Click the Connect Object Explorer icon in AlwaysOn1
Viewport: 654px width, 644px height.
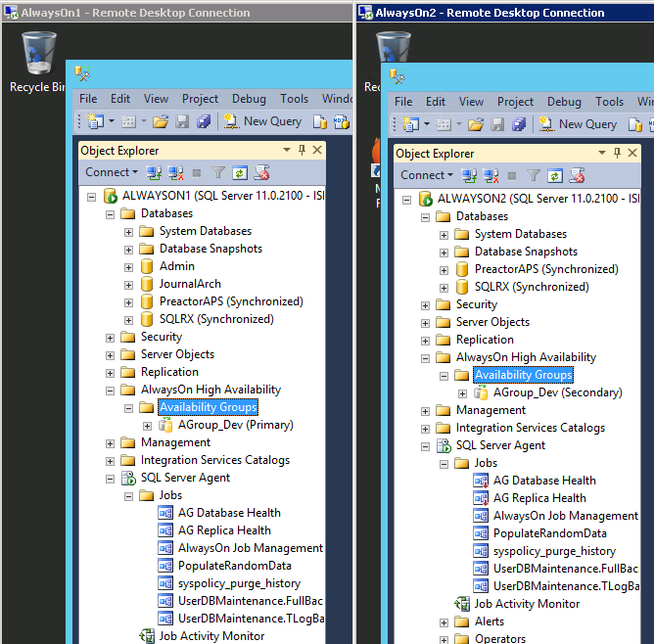(154, 172)
